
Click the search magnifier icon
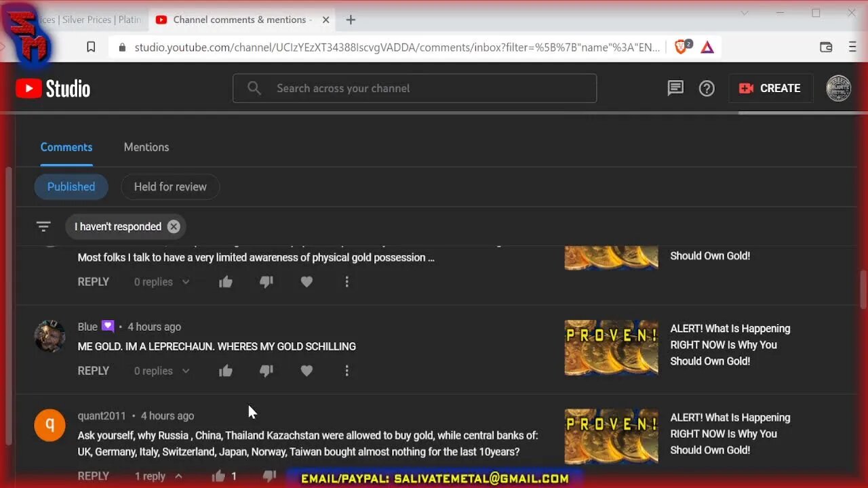pos(254,88)
